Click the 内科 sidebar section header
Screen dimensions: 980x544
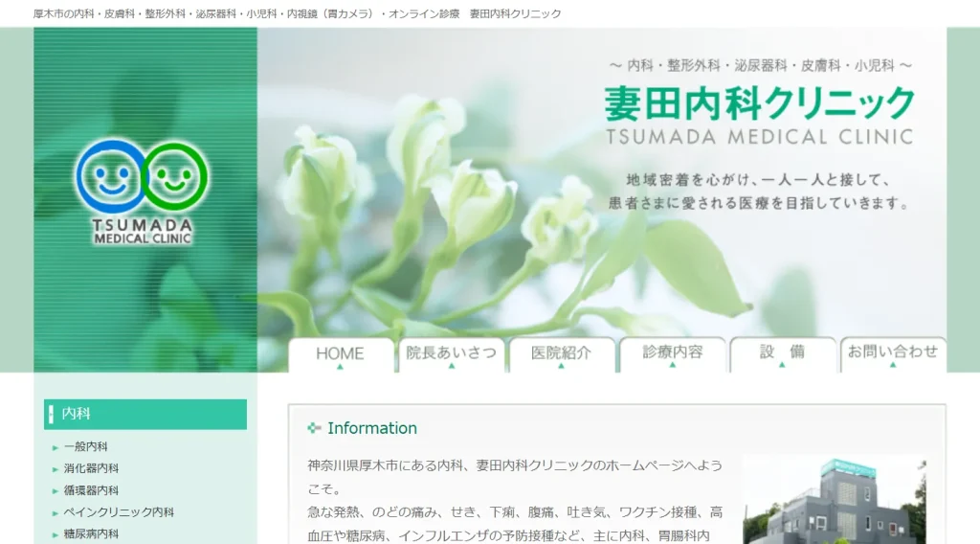click(x=145, y=414)
